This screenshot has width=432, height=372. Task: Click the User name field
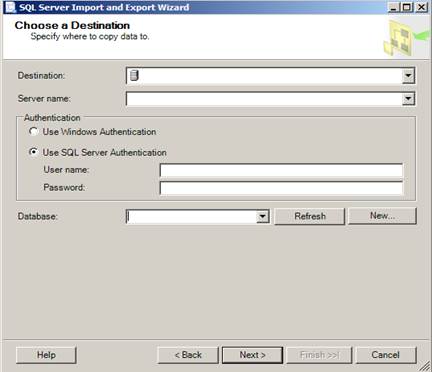click(x=281, y=170)
